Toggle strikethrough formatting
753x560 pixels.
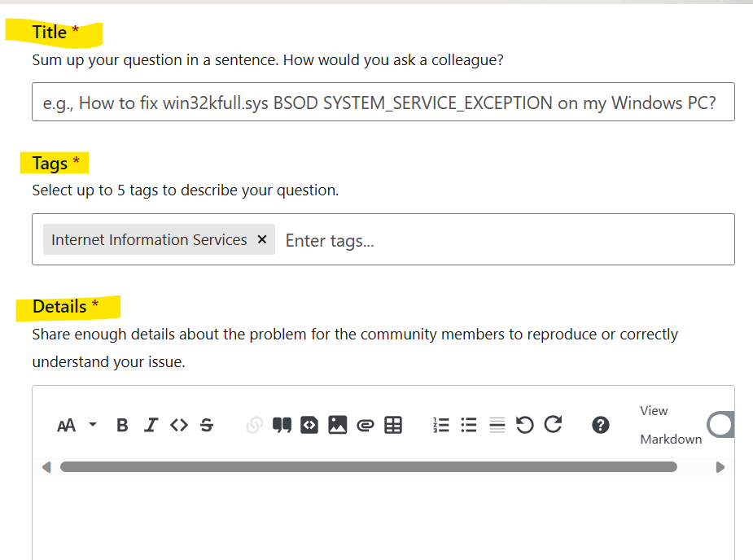pyautogui.click(x=207, y=425)
